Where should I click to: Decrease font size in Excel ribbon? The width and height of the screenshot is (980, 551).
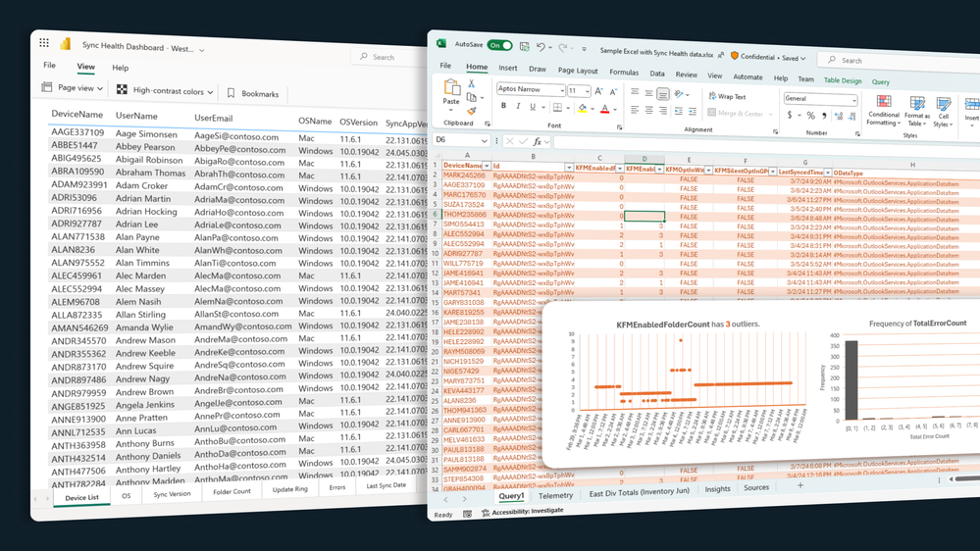[613, 92]
